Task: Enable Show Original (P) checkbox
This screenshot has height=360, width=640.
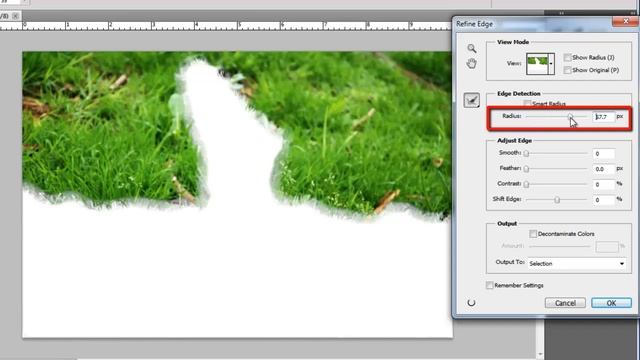Action: click(x=567, y=70)
